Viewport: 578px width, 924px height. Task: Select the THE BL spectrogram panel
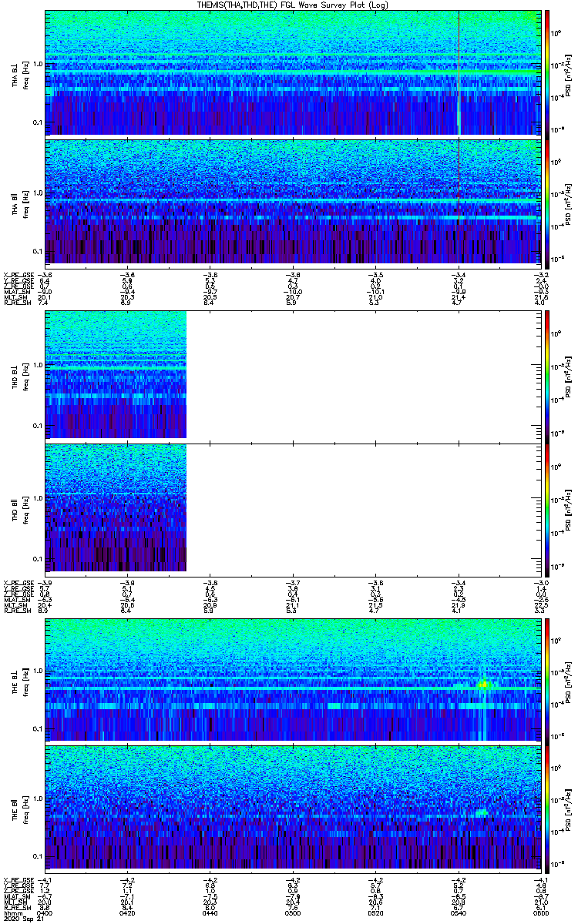coord(292,678)
